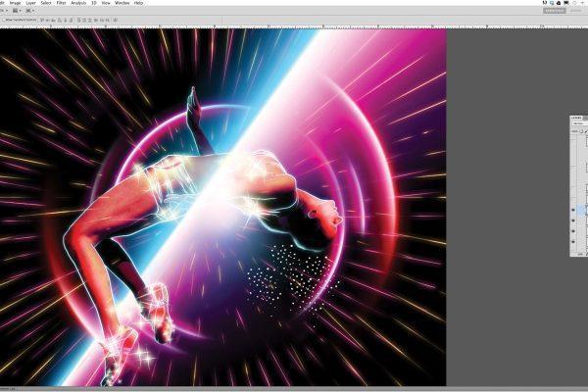Open the View menu

106,3
